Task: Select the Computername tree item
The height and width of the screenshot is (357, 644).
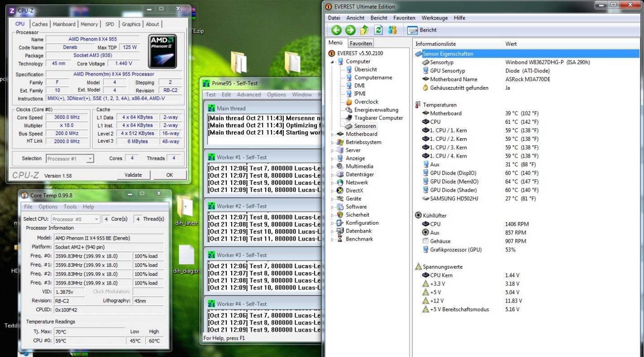Action: 373,77
